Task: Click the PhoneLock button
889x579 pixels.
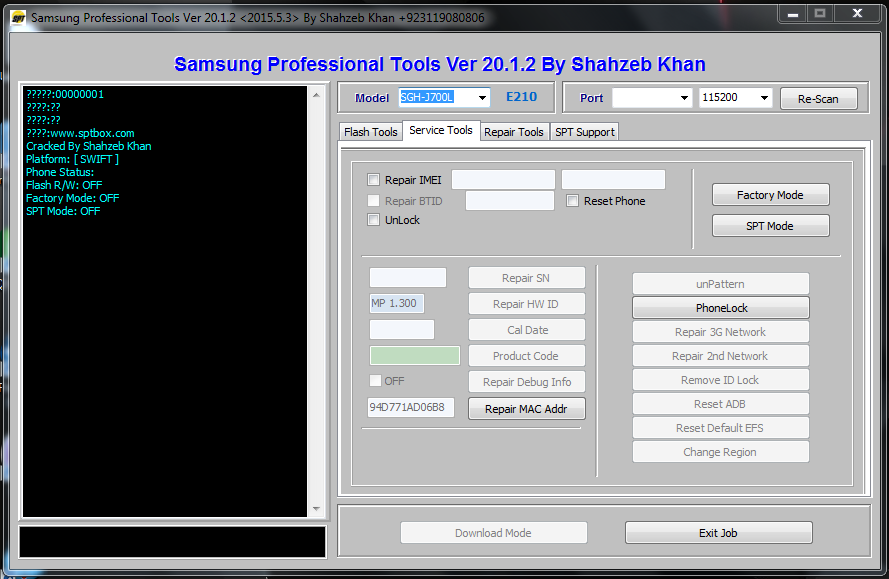Action: click(721, 308)
